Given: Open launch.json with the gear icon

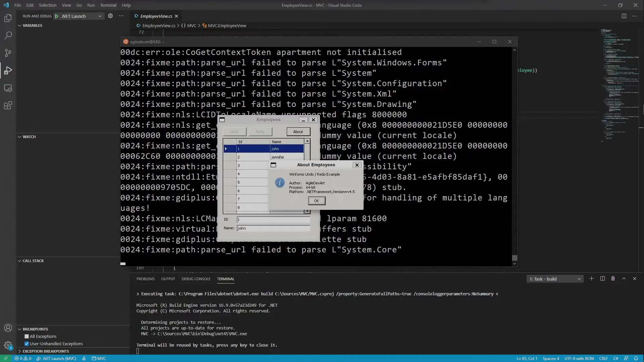Looking at the screenshot, I should [x=110, y=16].
